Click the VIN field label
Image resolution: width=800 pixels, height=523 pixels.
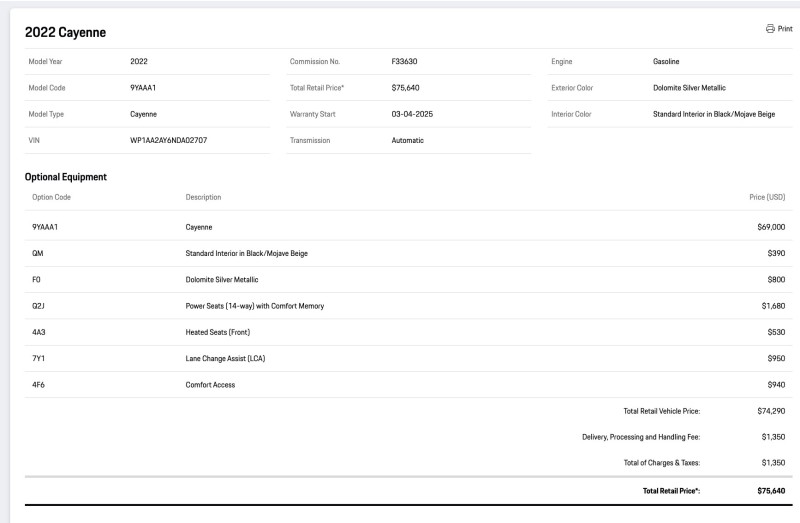tap(34, 140)
